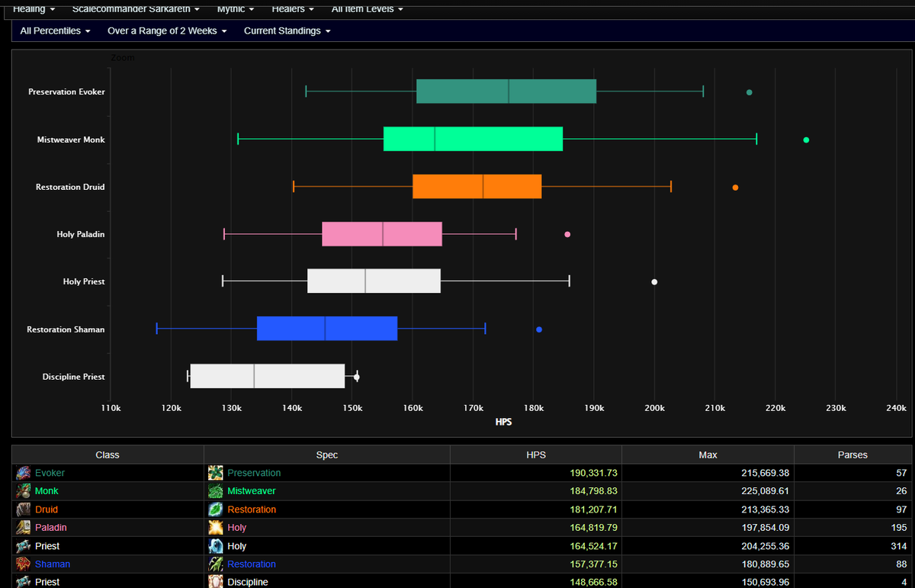The image size is (915, 588).
Task: Click the Monk class icon
Action: pos(24,491)
